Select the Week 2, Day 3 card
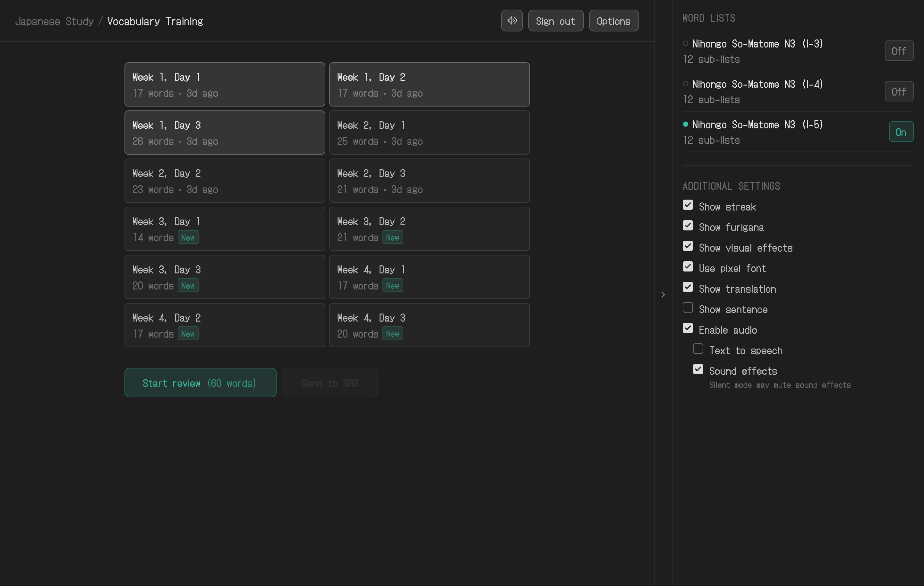Screen dimensions: 924x586 (429, 181)
